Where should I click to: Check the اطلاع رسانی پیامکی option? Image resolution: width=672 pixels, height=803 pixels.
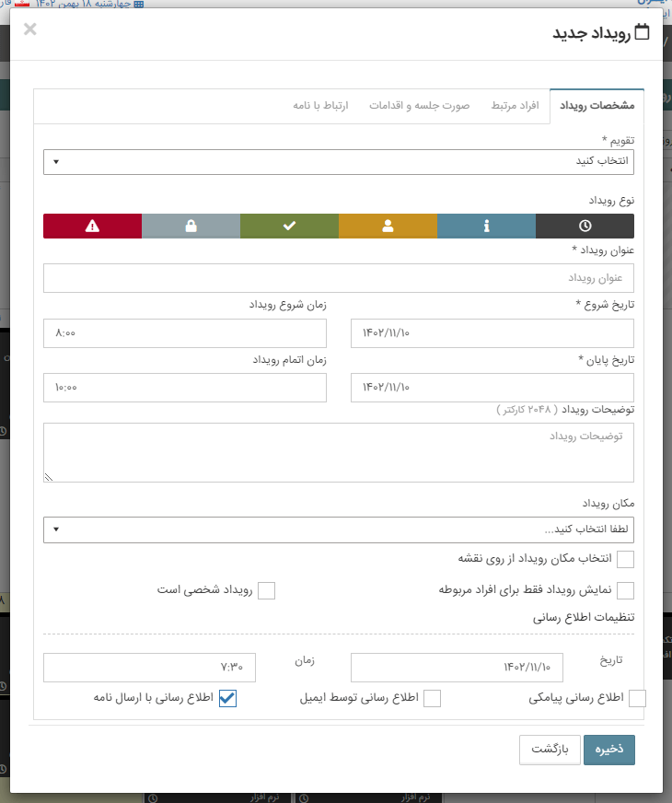click(636, 698)
